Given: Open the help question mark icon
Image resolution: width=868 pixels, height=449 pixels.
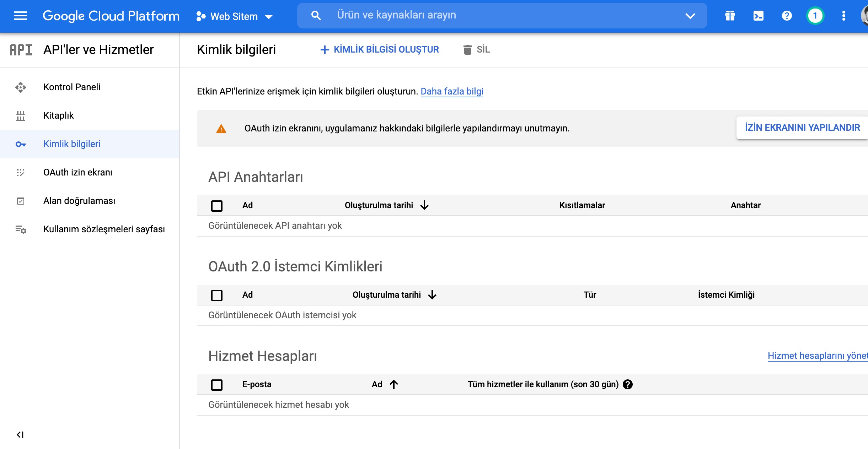Looking at the screenshot, I should [x=787, y=16].
